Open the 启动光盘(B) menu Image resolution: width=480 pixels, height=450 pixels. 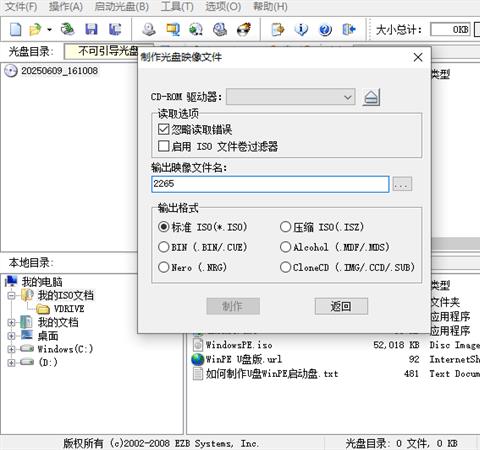tap(122, 6)
